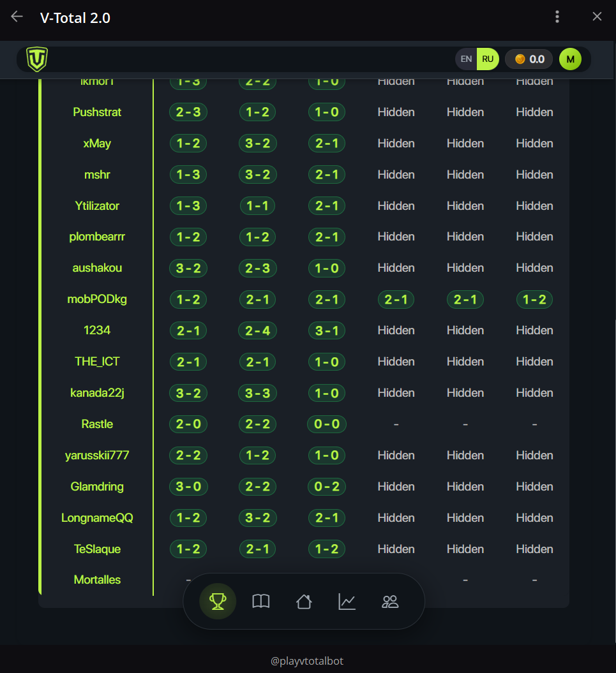Open TeSlaque player entry
Screen dimensions: 616x673
[97, 549]
